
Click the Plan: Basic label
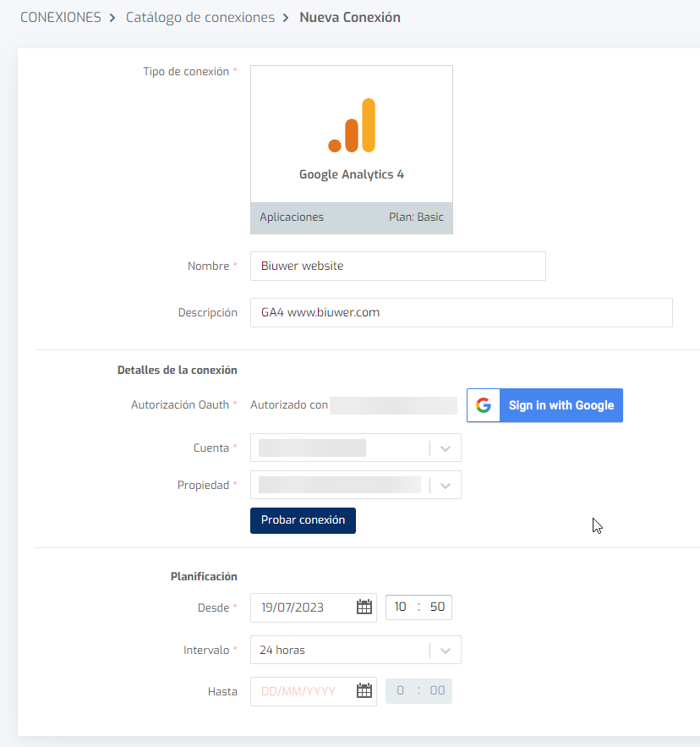(416, 217)
